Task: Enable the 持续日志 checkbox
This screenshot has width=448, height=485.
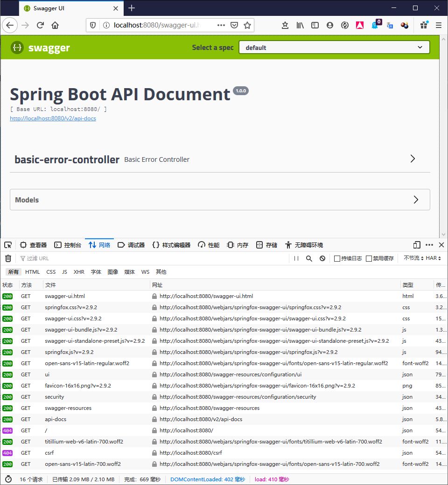Action: click(338, 258)
